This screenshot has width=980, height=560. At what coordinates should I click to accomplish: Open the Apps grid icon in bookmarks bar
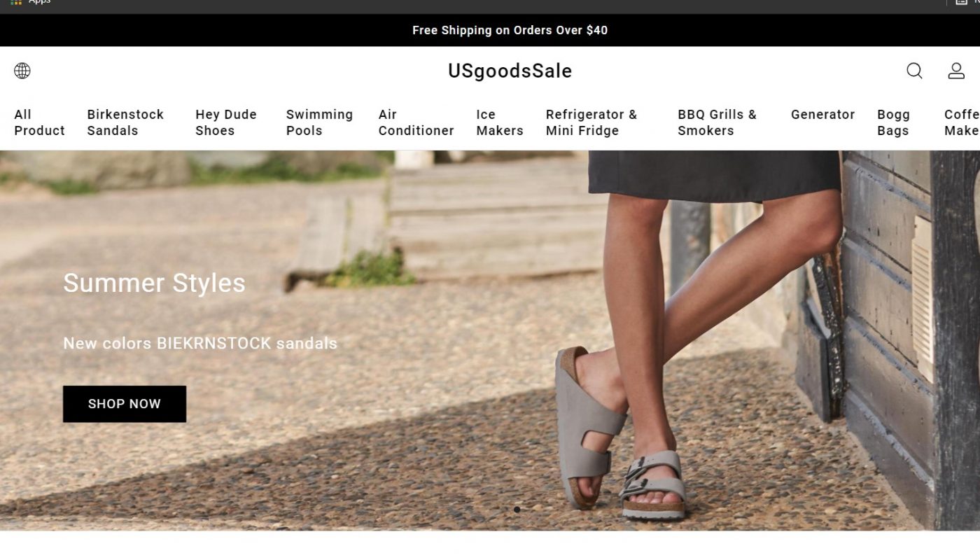pyautogui.click(x=16, y=2)
